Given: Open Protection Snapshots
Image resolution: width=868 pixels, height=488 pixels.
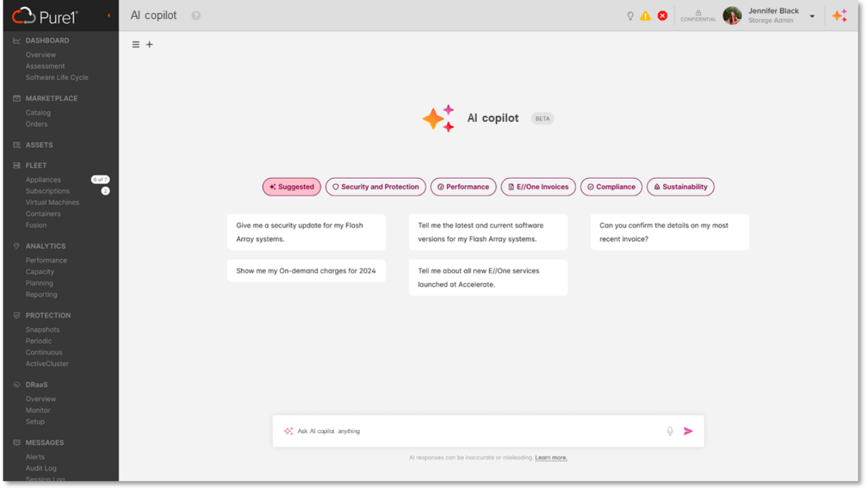Looking at the screenshot, I should click(43, 330).
